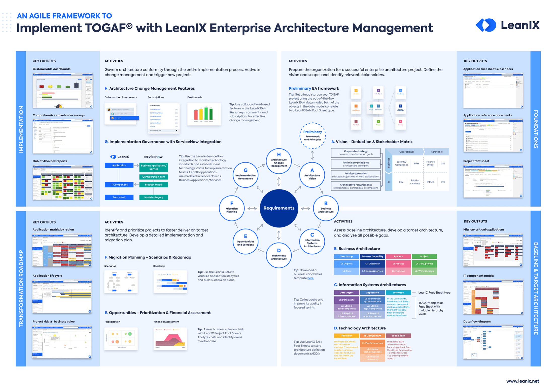Click the purple Data Object header in section C

click(x=346, y=293)
